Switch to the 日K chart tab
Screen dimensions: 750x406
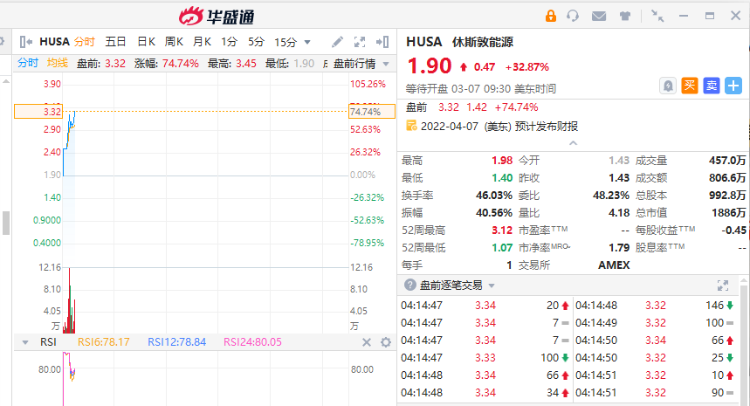[145, 42]
